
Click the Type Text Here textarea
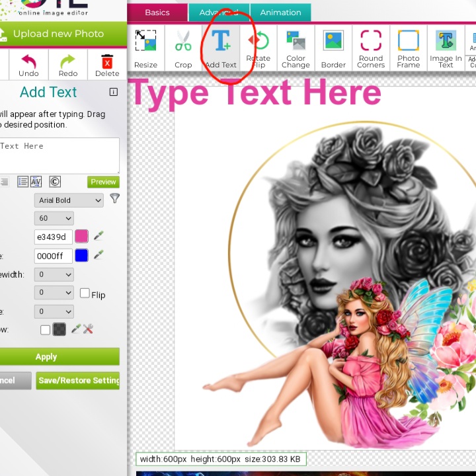[59, 156]
